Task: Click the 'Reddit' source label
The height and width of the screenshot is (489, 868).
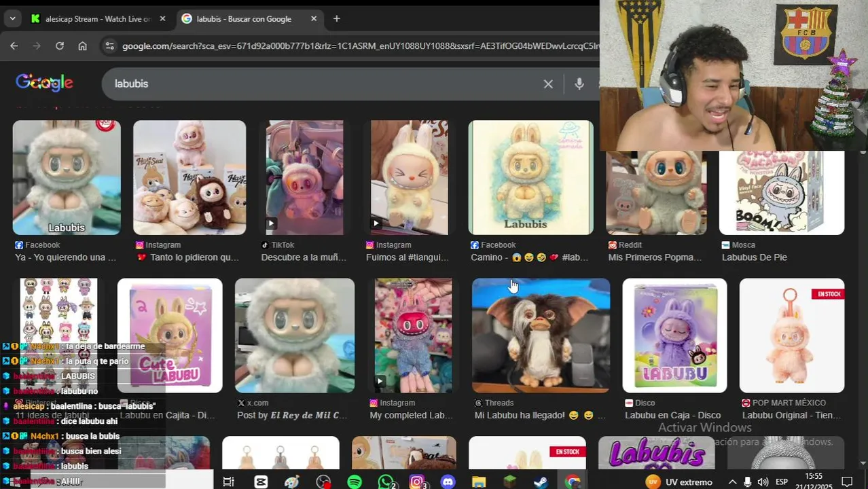Action: tap(632, 245)
